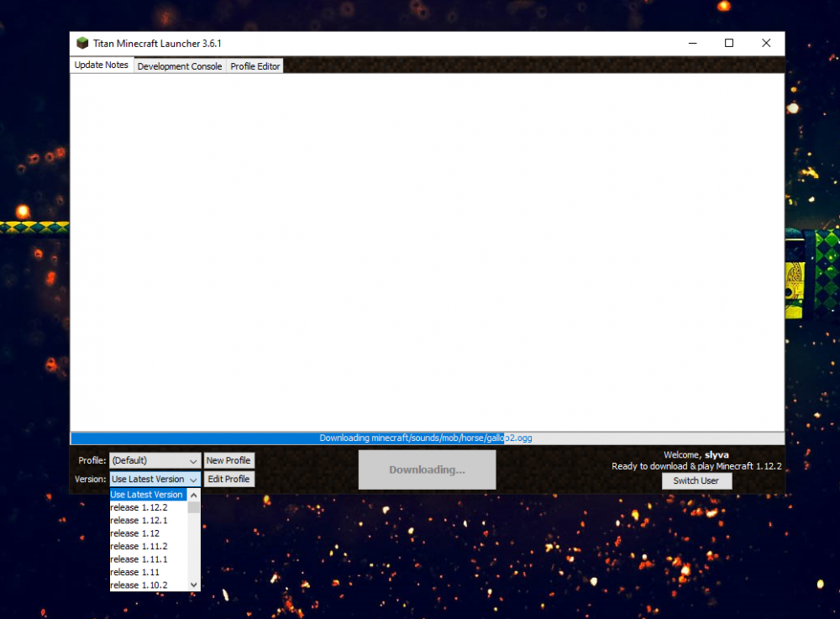Switch to the Update Notes tab
The height and width of the screenshot is (619, 840).
tap(102, 65)
